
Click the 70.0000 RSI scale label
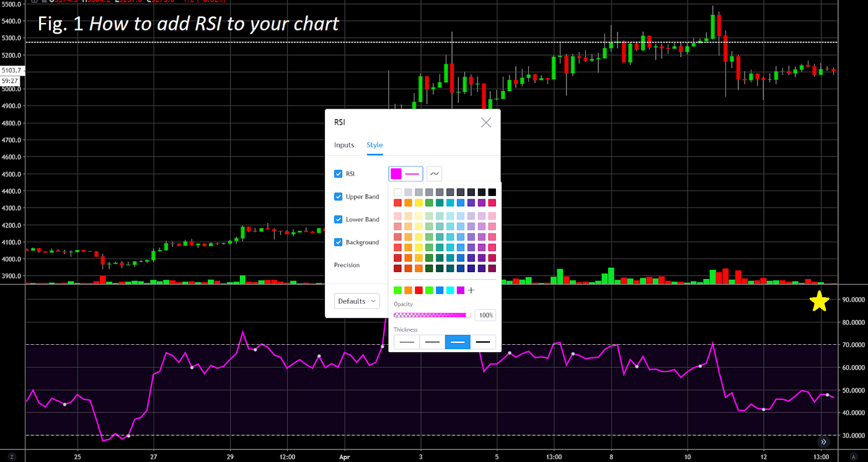pyautogui.click(x=853, y=345)
